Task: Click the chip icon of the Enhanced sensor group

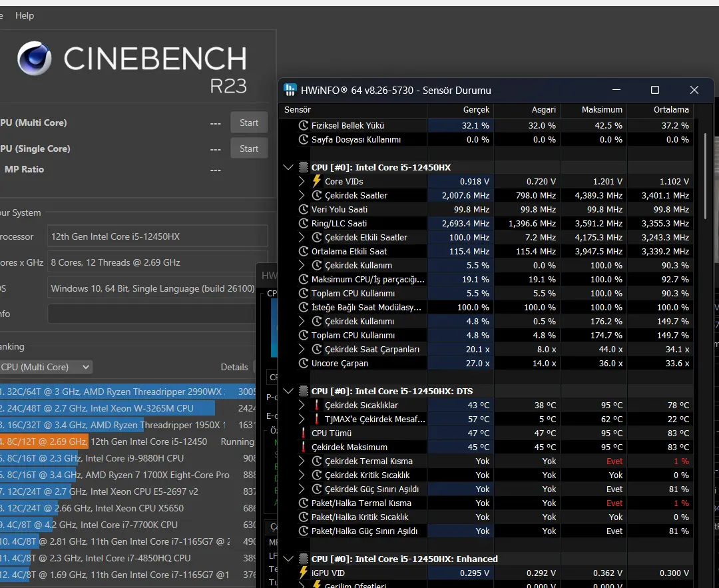Action: coord(303,559)
